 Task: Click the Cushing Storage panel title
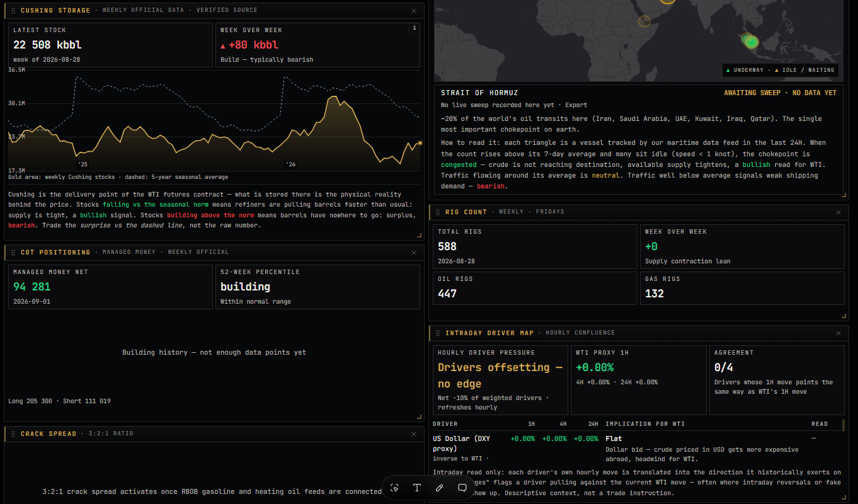[57, 11]
